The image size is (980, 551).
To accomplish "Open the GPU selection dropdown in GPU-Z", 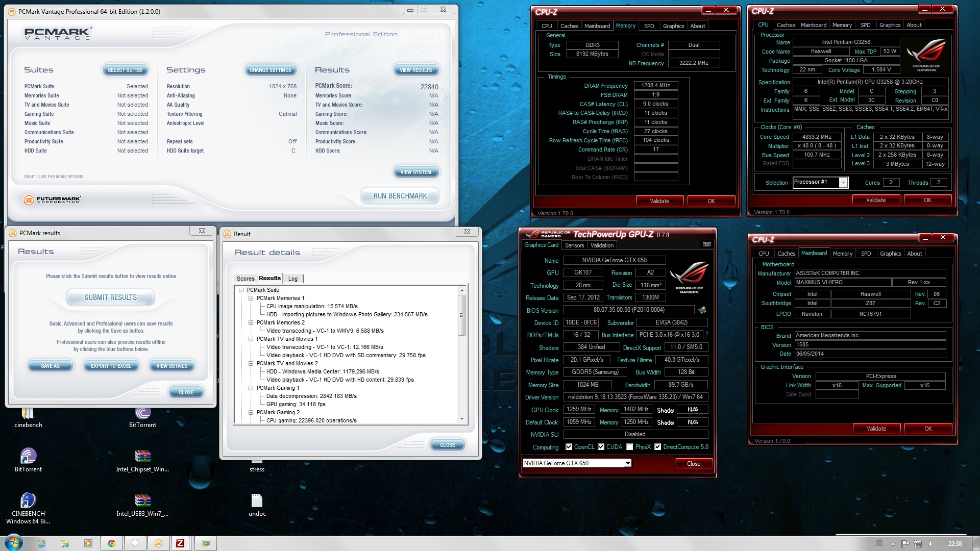I will (x=628, y=463).
